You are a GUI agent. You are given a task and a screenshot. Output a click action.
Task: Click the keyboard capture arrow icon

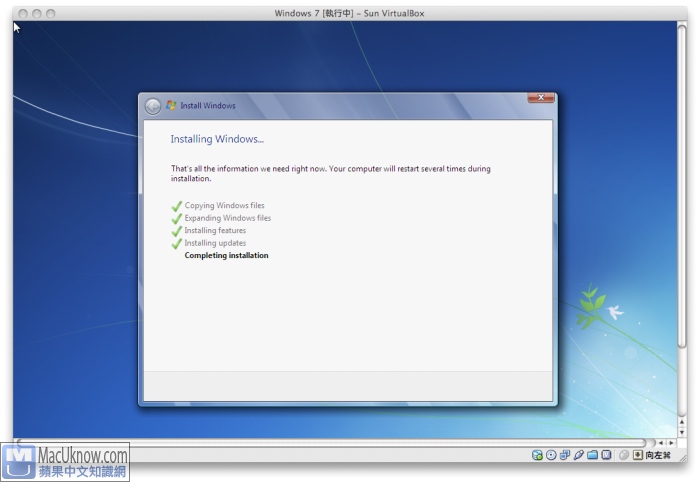638,455
